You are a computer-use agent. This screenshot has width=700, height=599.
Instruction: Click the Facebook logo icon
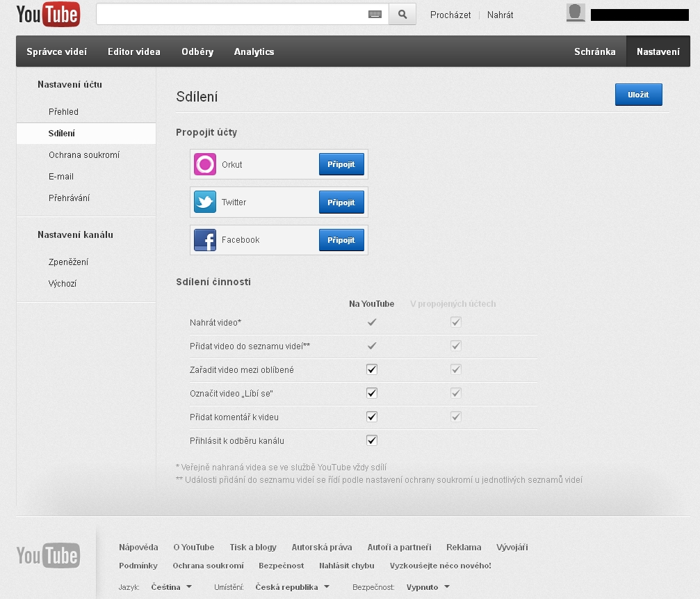205,240
